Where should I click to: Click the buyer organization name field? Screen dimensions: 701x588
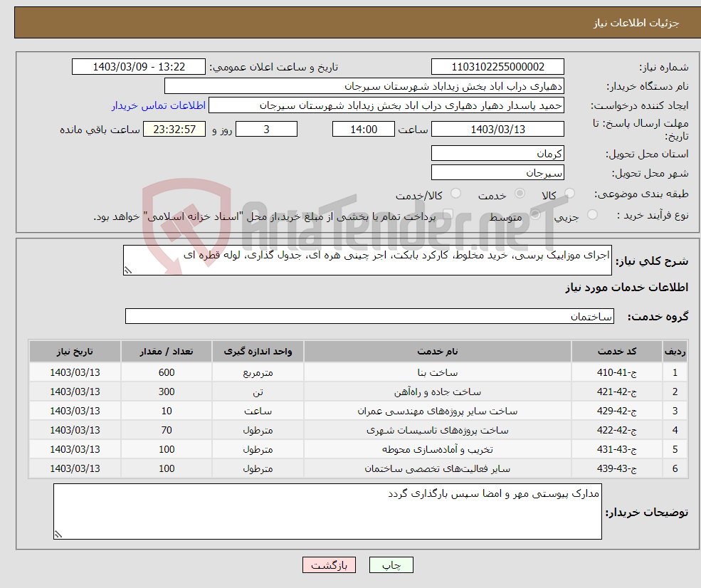pos(364,86)
